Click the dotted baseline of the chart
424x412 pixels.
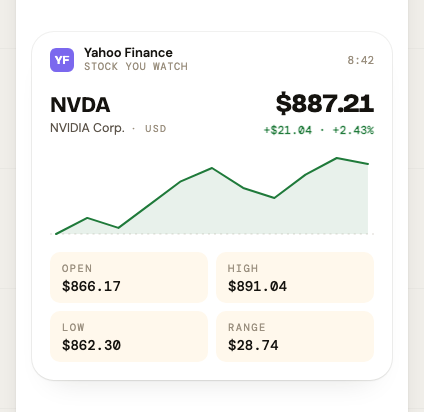pos(212,234)
